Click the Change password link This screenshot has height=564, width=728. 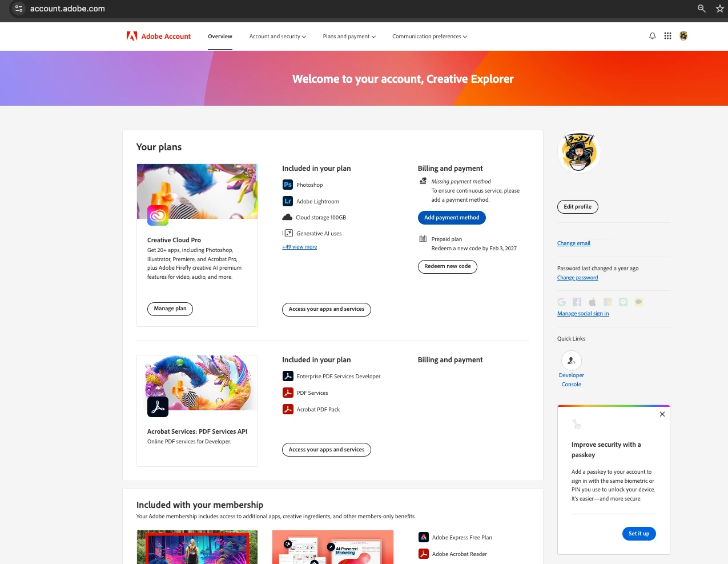click(x=578, y=278)
